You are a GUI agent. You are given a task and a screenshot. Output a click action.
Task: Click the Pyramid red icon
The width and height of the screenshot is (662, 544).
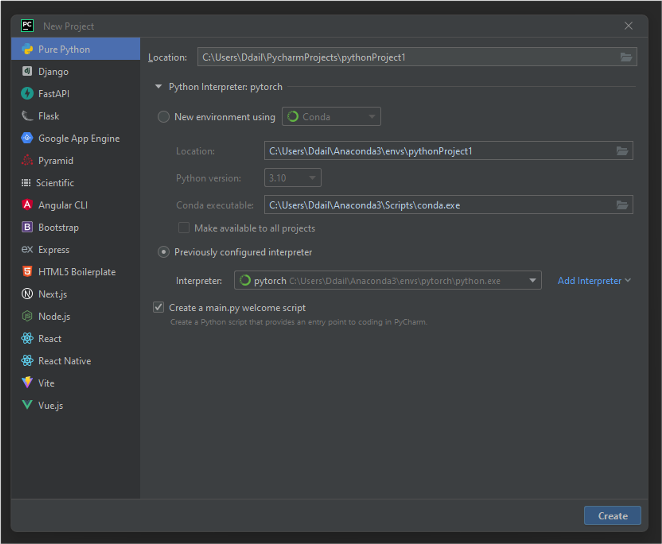[x=27, y=160]
